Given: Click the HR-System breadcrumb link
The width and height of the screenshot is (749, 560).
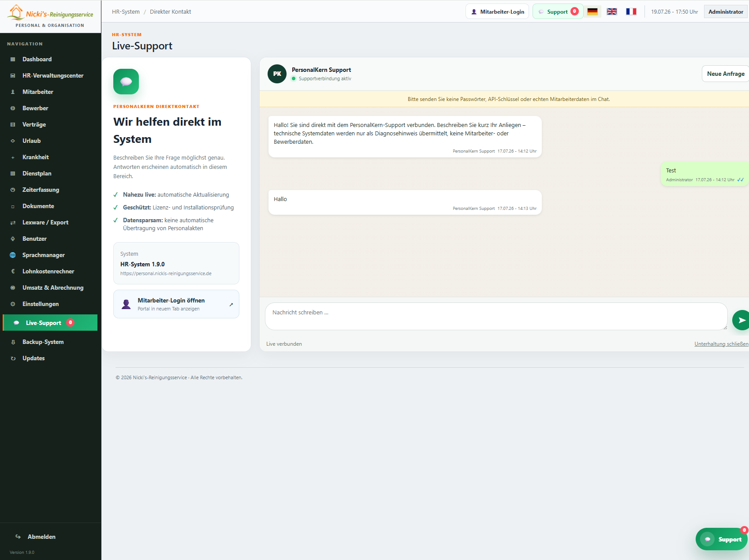Looking at the screenshot, I should (x=126, y=11).
